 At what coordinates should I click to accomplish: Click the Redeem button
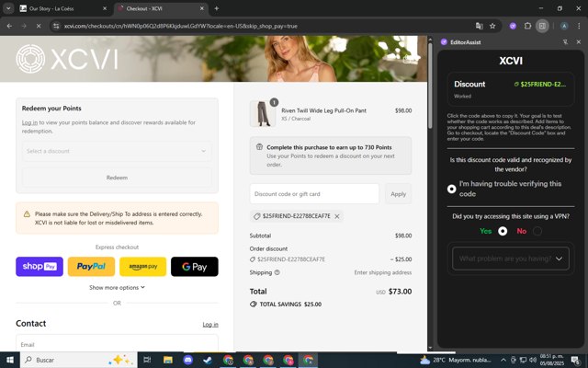tap(117, 178)
